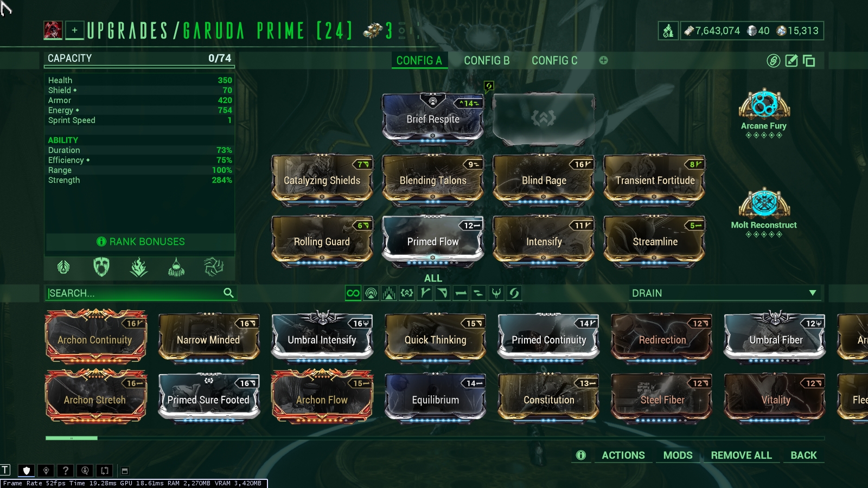Click REMOVE ALL button
Viewport: 868px width, 488px height.
741,455
